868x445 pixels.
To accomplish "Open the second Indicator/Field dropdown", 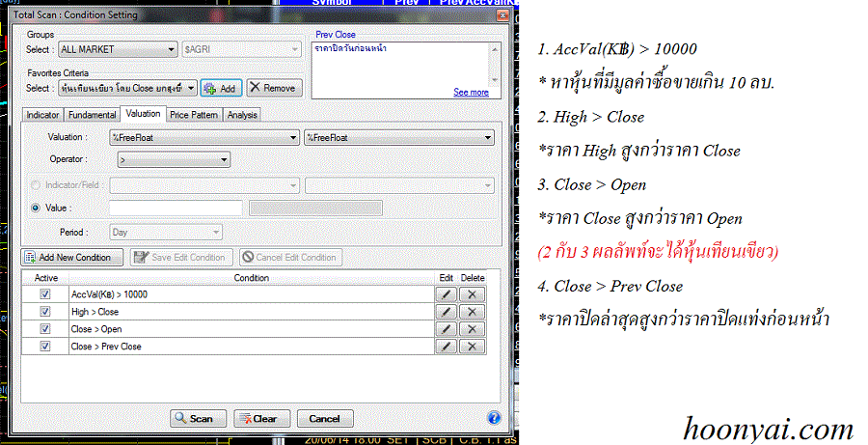I will [398, 185].
